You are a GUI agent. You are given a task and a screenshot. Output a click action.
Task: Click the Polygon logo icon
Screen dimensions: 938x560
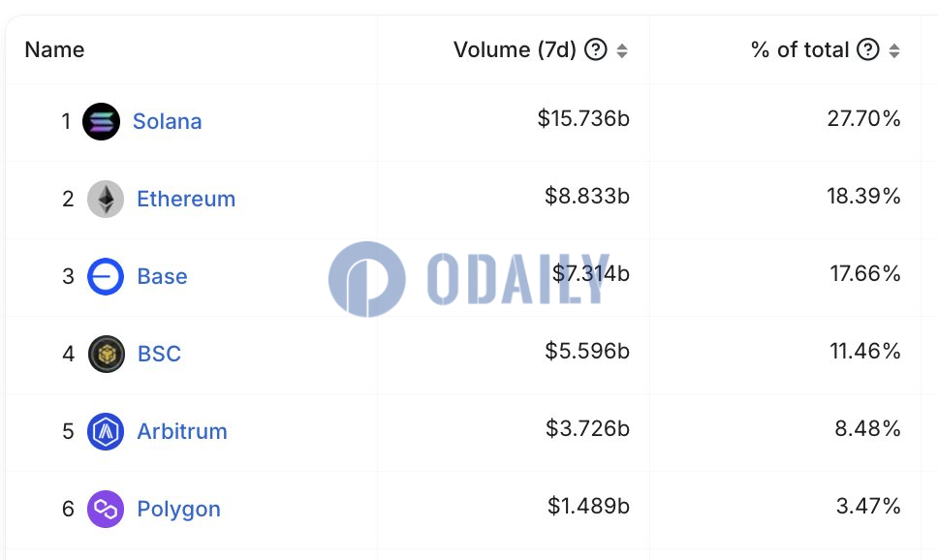click(106, 509)
